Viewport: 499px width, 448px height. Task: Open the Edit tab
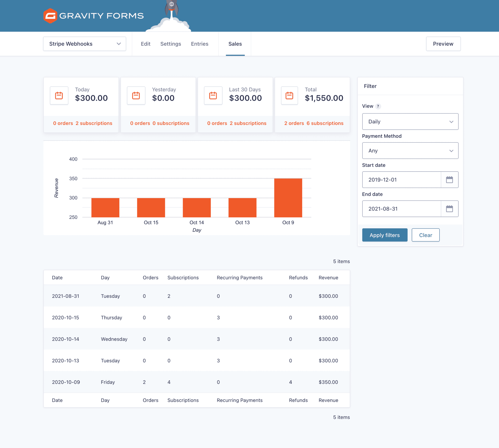click(145, 44)
